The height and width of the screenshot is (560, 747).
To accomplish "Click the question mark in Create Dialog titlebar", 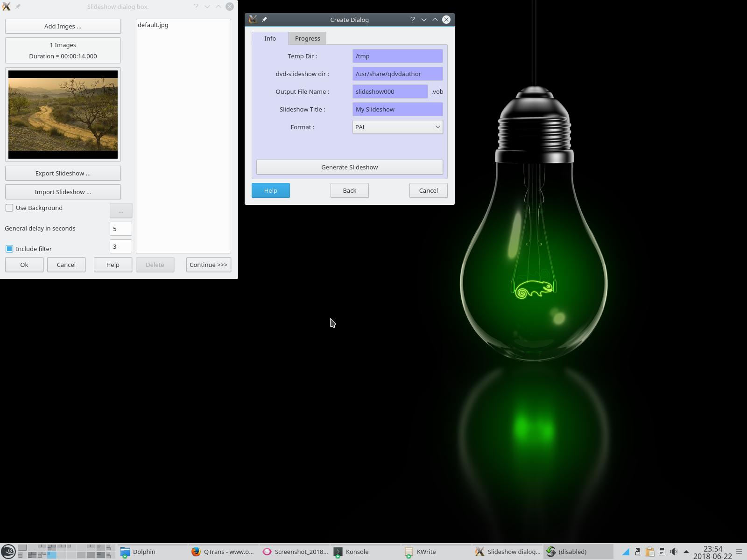I will pos(412,20).
